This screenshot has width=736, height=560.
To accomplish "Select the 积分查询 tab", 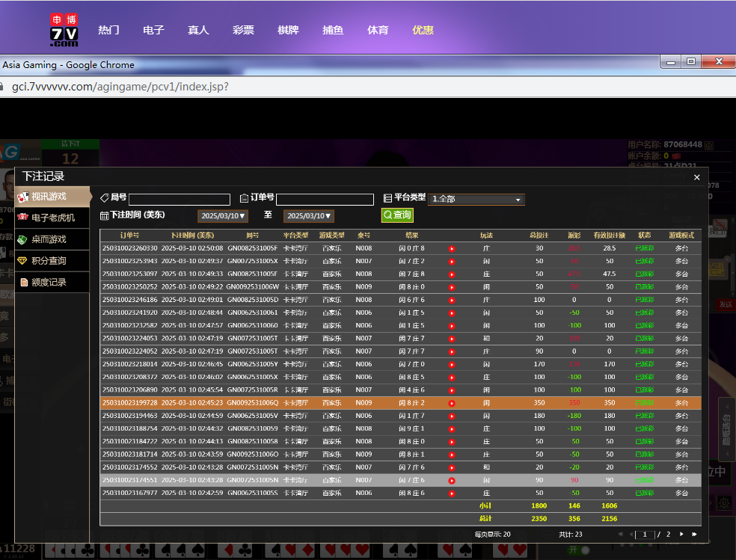I will [x=49, y=261].
